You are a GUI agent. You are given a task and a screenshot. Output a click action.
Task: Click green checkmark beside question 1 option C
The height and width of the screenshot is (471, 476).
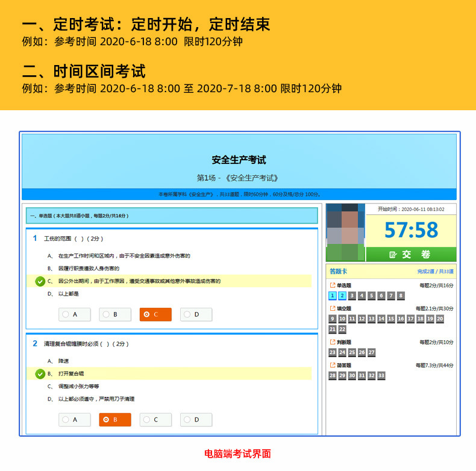click(40, 281)
